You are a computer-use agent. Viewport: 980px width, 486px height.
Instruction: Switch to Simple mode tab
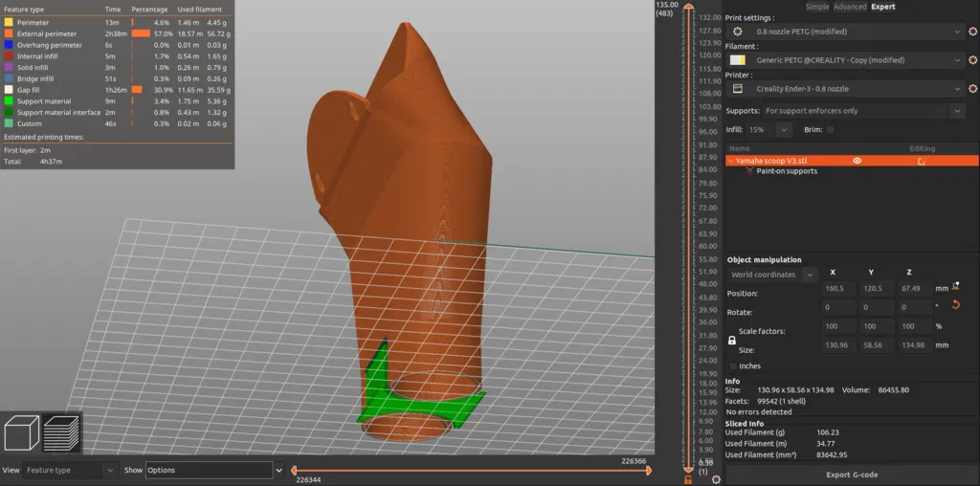tap(817, 7)
